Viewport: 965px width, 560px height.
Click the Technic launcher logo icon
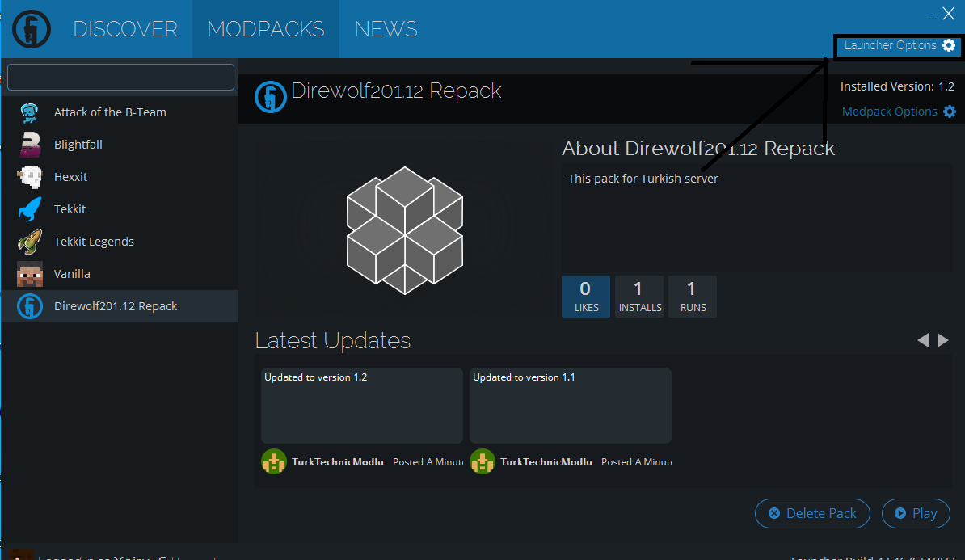pyautogui.click(x=32, y=29)
